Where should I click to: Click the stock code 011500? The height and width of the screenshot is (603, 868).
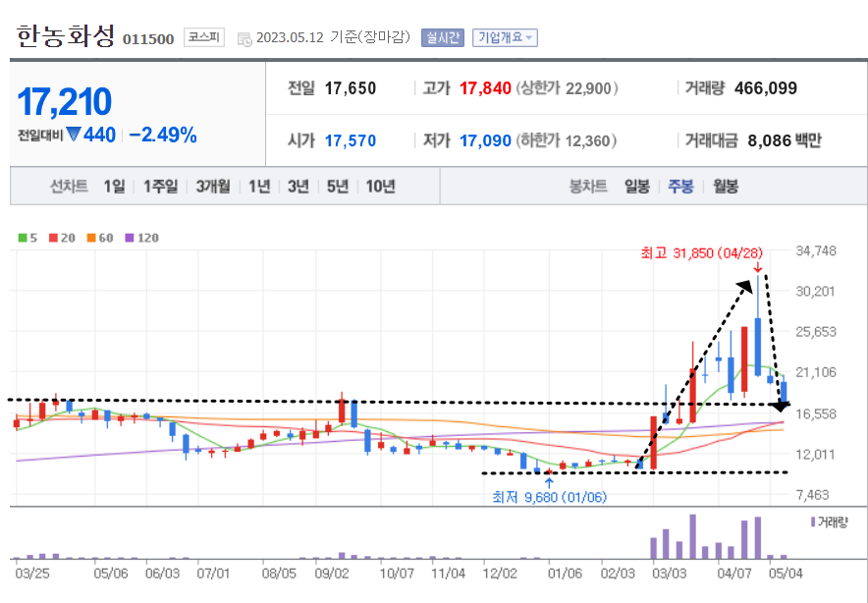pos(148,39)
